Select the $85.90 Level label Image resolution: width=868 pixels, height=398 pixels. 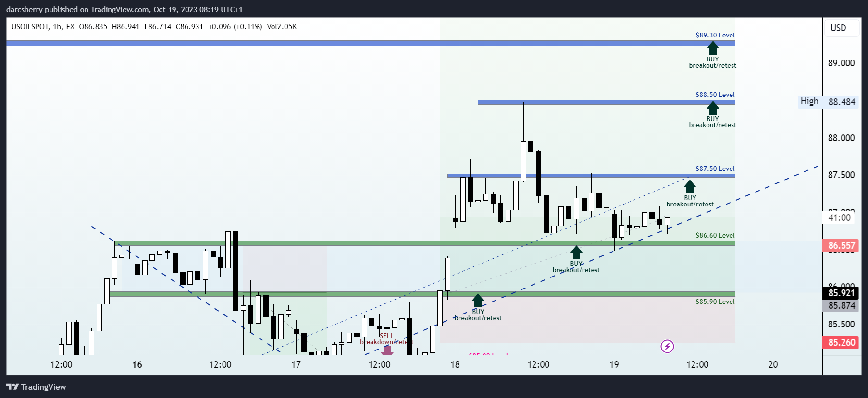coord(715,302)
